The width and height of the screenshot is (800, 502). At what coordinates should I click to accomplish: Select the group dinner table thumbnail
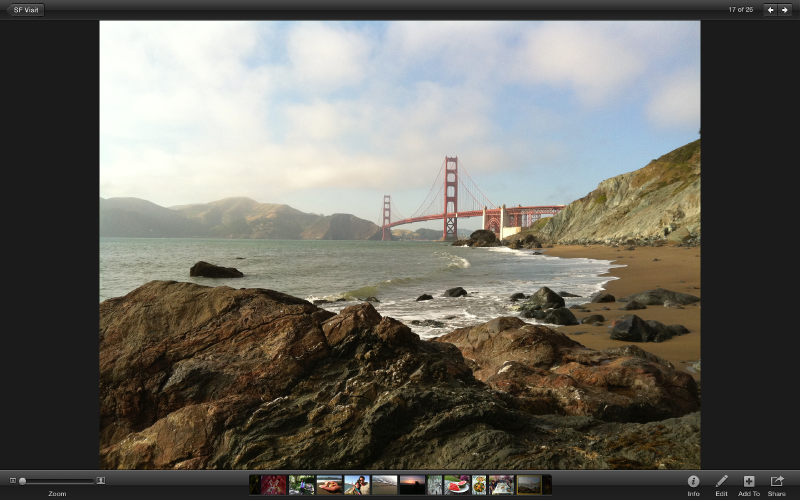pyautogui.click(x=501, y=485)
